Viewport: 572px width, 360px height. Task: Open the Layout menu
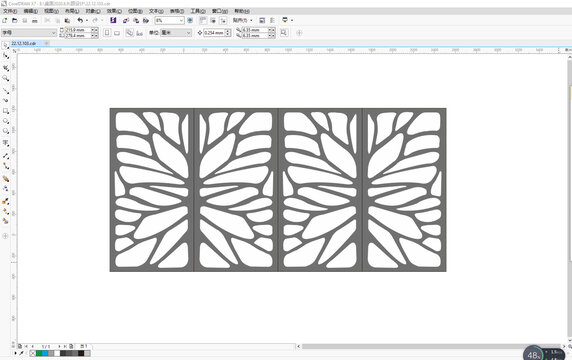click(72, 11)
